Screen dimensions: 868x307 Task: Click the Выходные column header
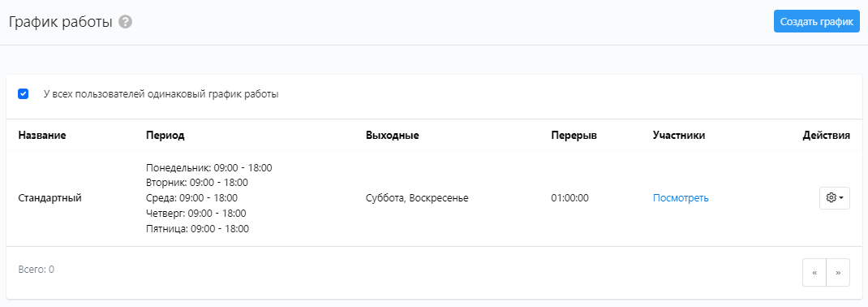[393, 135]
